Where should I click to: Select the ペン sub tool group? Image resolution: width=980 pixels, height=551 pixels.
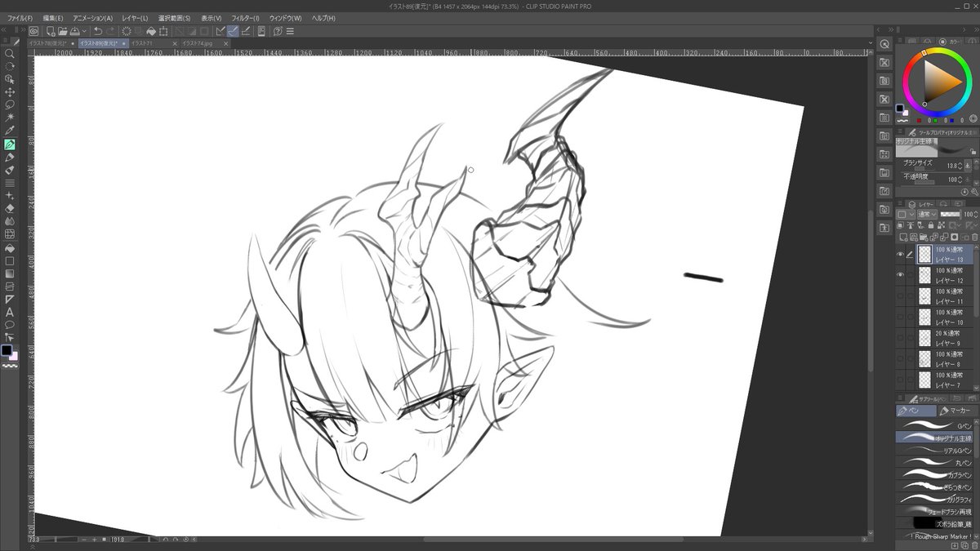coord(915,411)
